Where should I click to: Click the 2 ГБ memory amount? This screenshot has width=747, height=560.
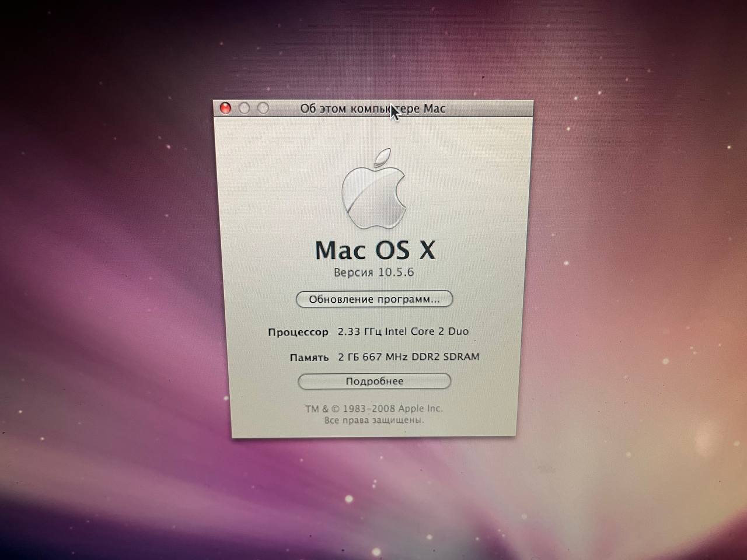tap(348, 357)
